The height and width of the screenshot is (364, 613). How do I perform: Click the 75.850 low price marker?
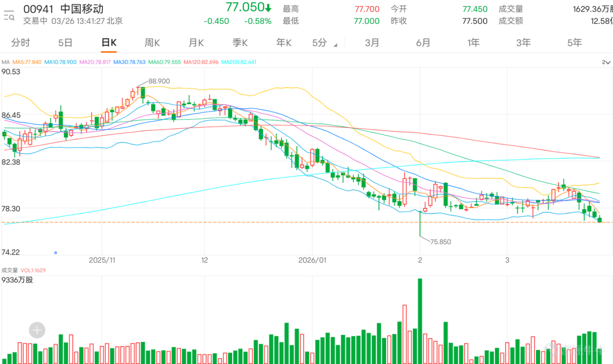coord(440,242)
